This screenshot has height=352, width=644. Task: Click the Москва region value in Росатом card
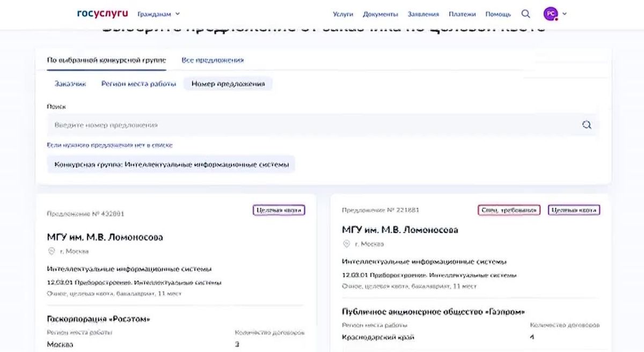60,344
